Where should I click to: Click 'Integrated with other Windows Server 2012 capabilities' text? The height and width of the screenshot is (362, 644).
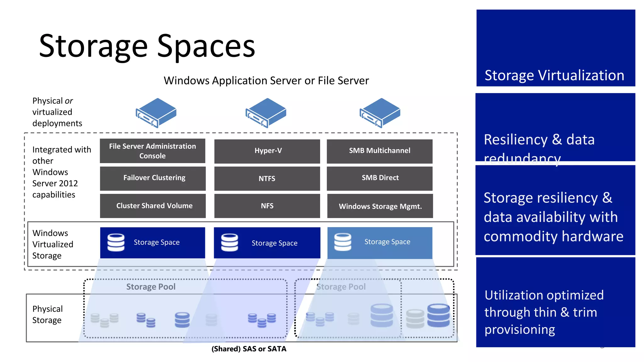pyautogui.click(x=62, y=172)
